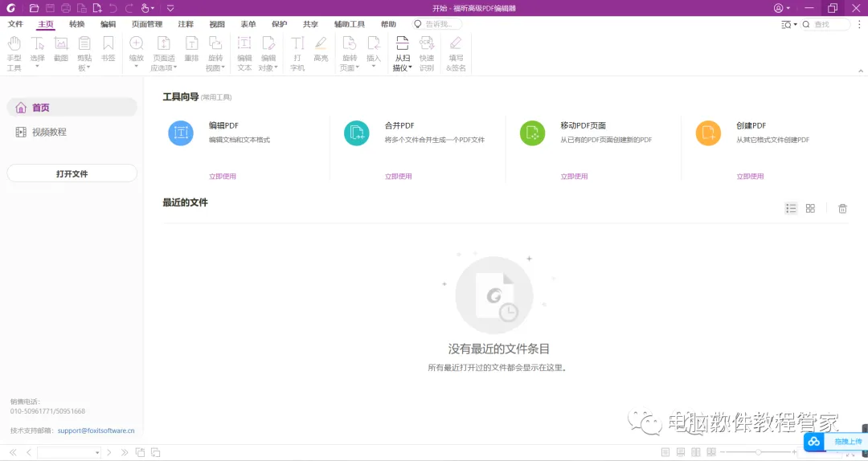Clear recent files with the trash icon

click(x=842, y=209)
